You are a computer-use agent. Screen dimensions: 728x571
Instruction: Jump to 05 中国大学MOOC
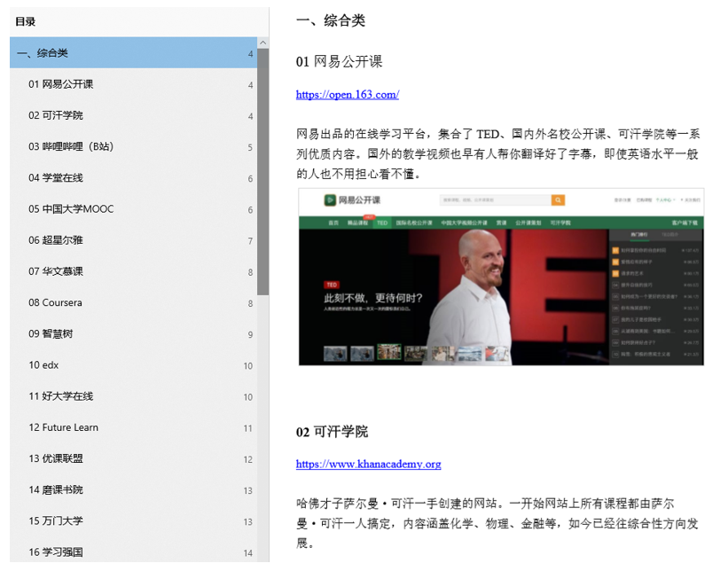133,209
